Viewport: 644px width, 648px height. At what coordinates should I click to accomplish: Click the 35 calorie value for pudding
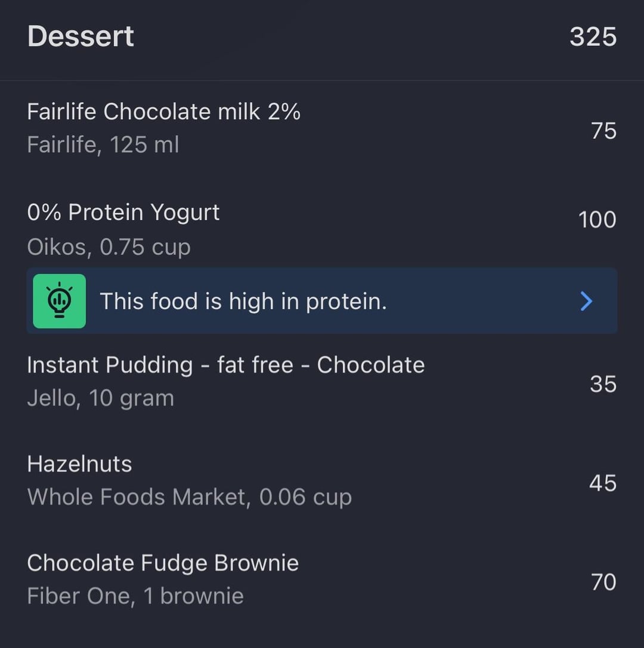(x=603, y=385)
